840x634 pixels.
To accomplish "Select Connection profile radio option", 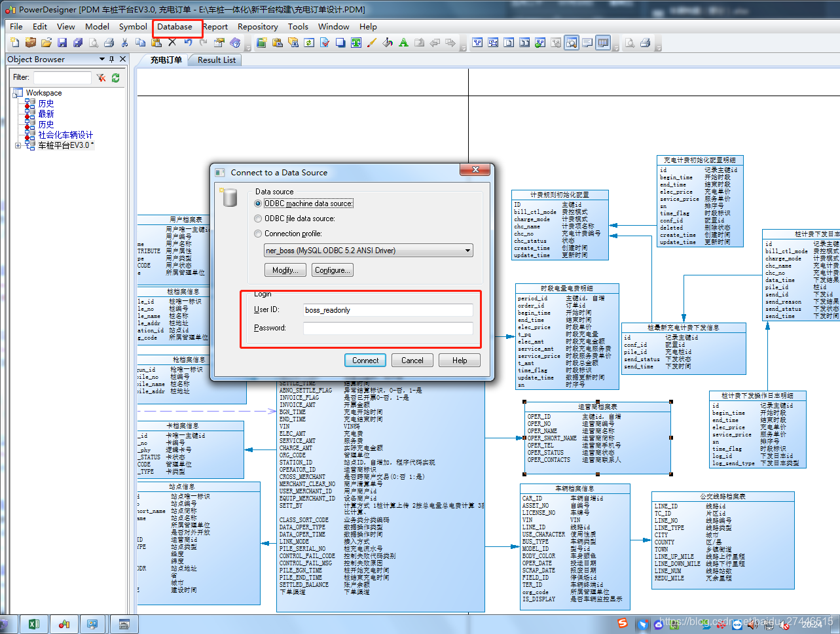I will (x=258, y=234).
